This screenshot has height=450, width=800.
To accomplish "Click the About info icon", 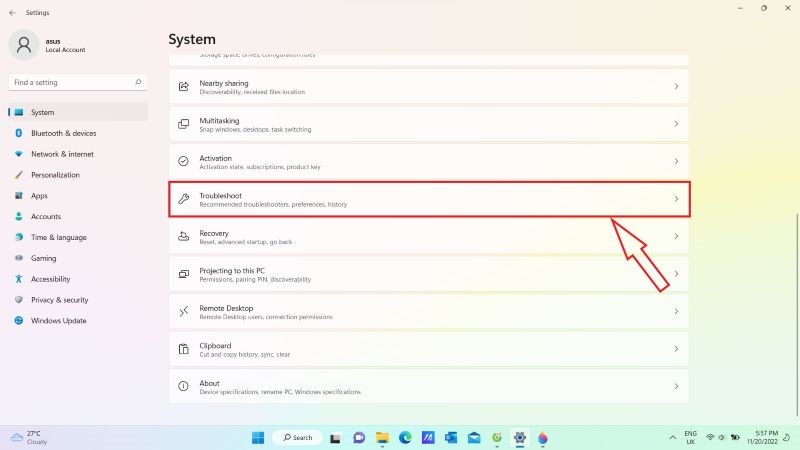I will coord(184,386).
